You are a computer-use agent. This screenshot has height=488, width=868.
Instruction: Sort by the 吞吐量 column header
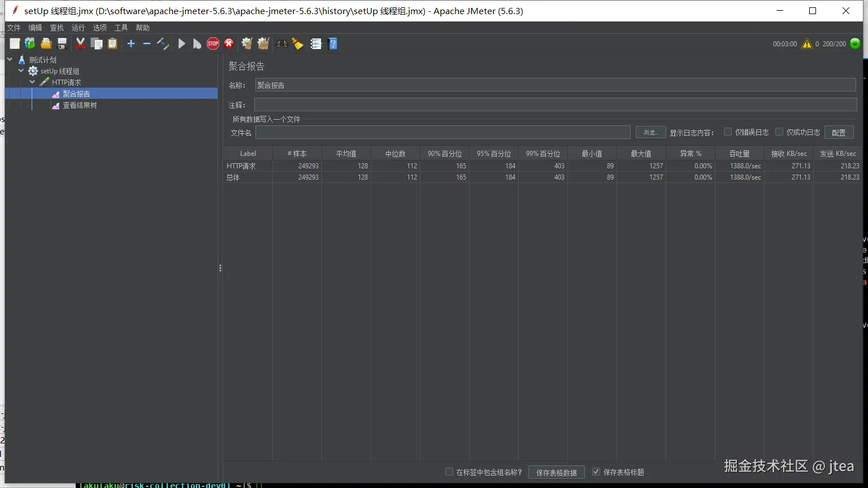(740, 154)
